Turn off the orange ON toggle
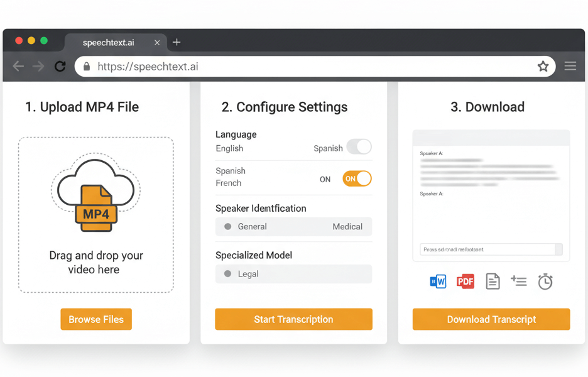Screen dimensions: 588x377 357,179
